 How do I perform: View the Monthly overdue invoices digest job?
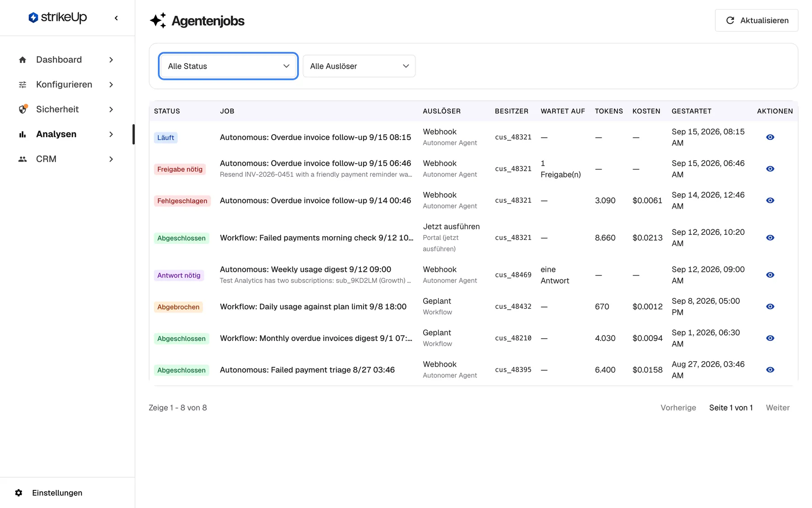[x=770, y=338]
